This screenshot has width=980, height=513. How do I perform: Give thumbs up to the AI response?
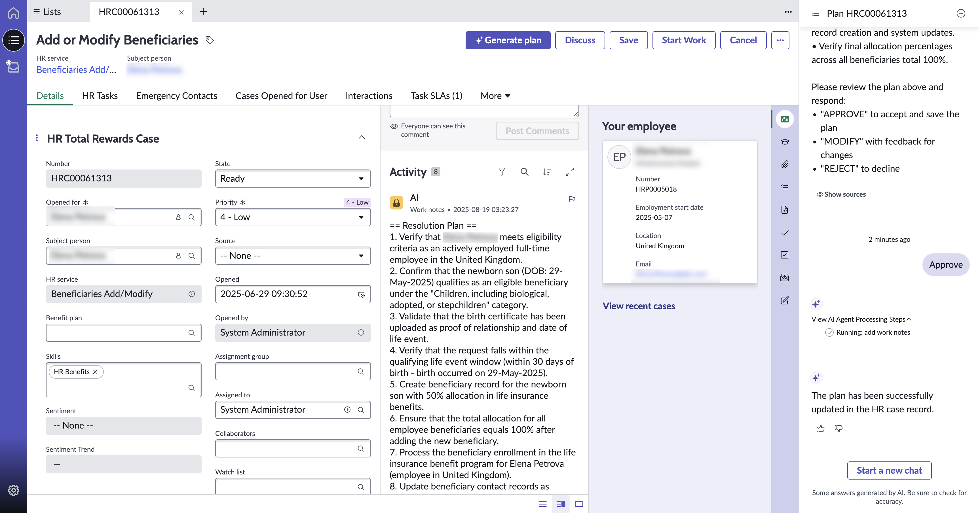(x=820, y=429)
